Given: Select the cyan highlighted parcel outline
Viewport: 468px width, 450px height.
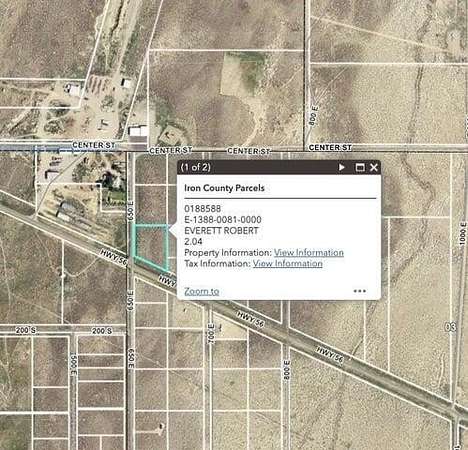Looking at the screenshot, I should point(151,246).
